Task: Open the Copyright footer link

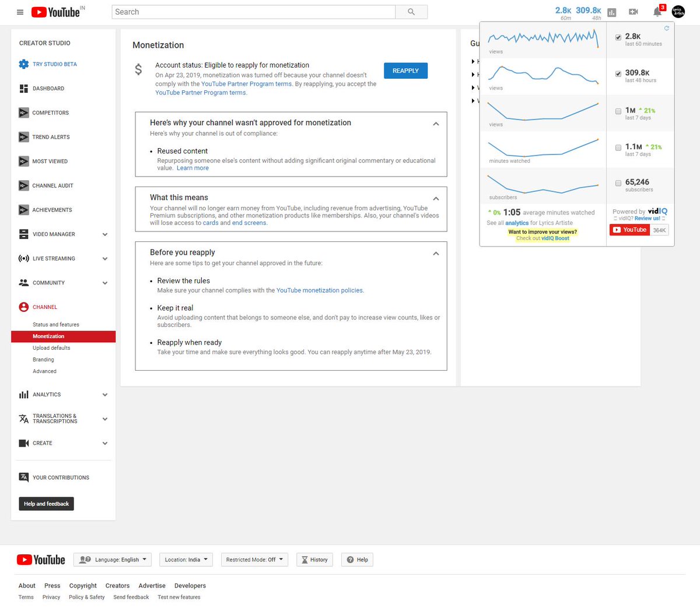Action: (x=83, y=586)
